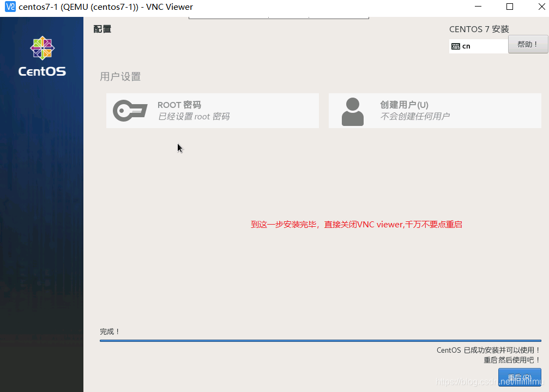This screenshot has width=549, height=392.
Task: Click the 不会创建任何用户 status text
Action: (415, 116)
